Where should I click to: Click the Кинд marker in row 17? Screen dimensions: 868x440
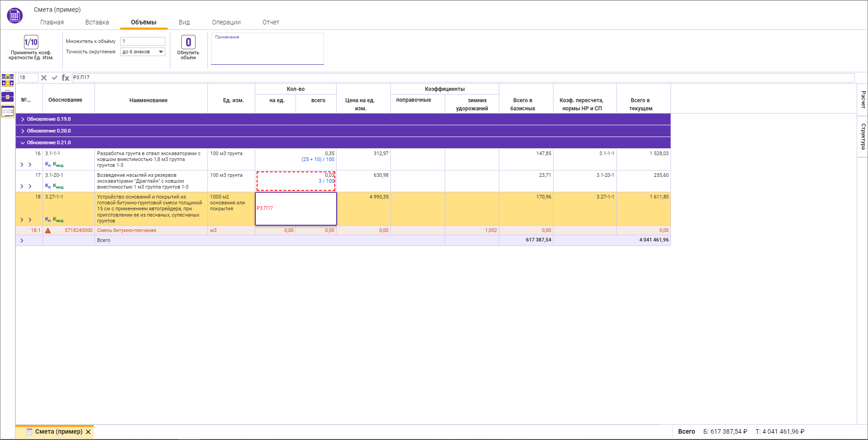click(58, 186)
